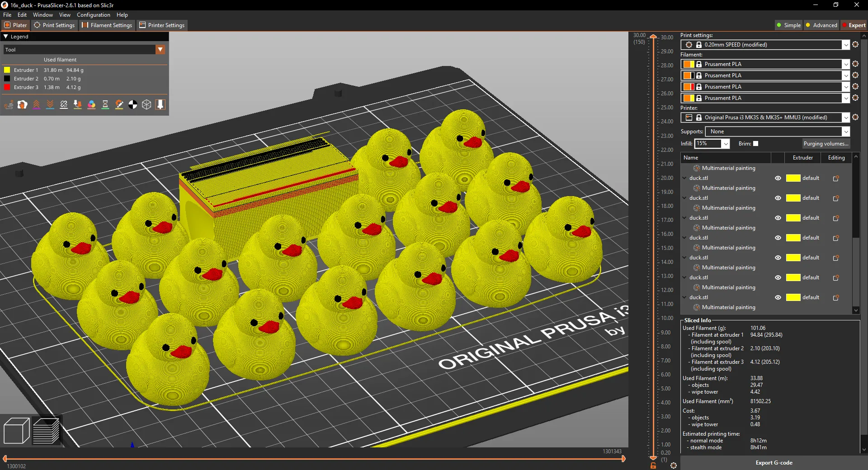Click the Export G-code button
This screenshot has height=470, width=868.
pos(774,463)
